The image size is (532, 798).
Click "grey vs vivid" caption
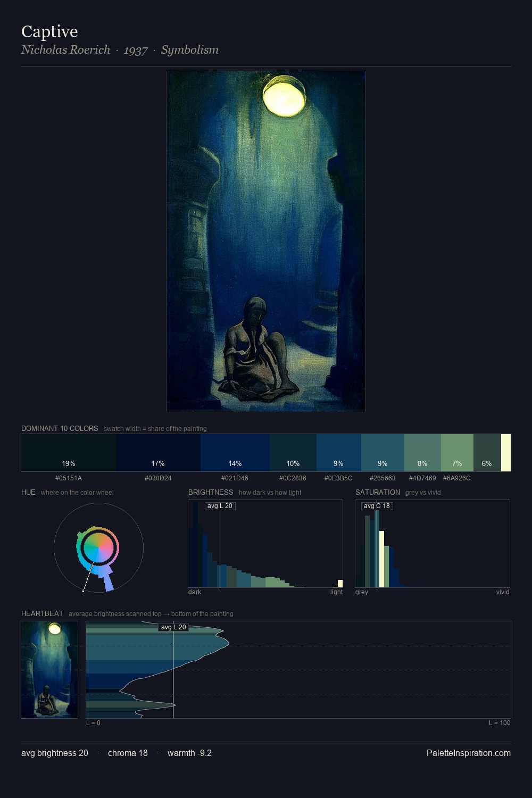[x=423, y=493]
